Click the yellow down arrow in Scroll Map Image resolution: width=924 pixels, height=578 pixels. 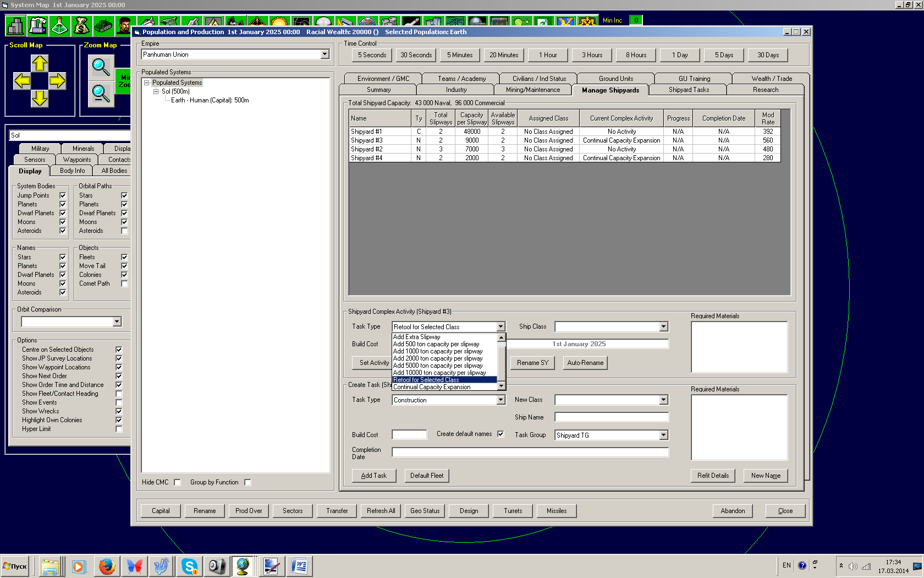click(x=40, y=99)
